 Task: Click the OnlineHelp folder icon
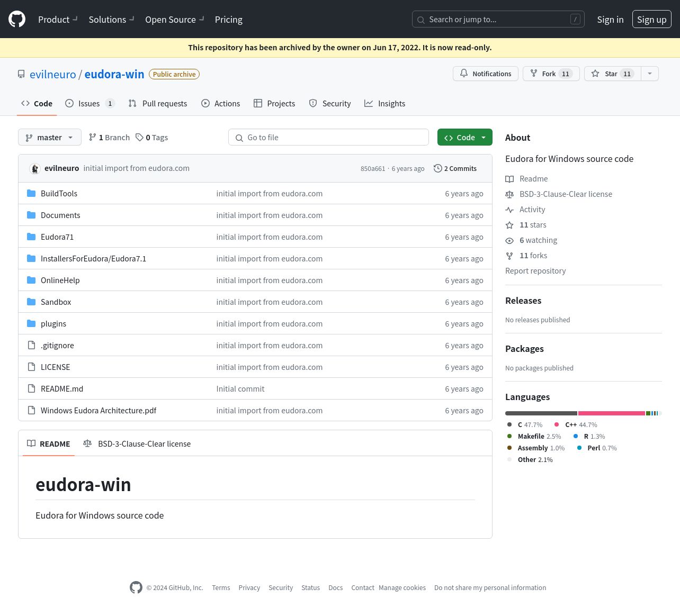31,280
